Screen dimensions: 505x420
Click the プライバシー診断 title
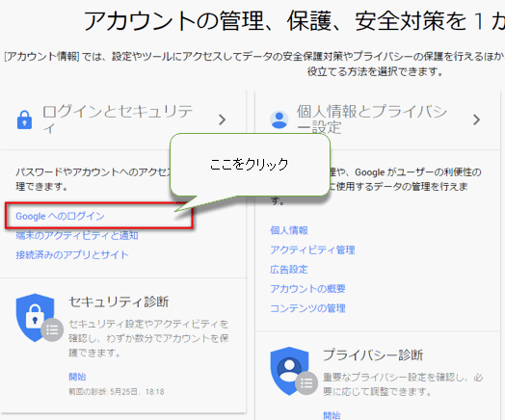coord(373,355)
